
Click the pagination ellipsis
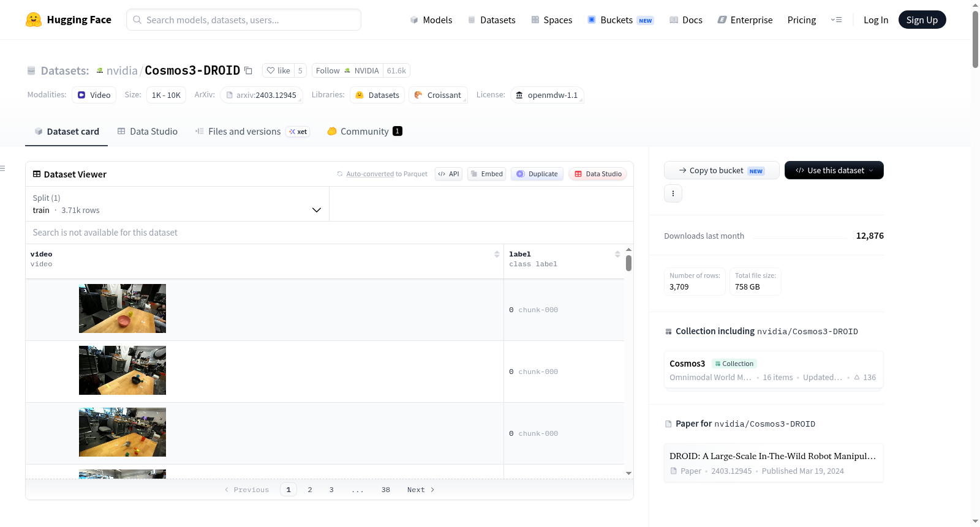click(x=358, y=490)
